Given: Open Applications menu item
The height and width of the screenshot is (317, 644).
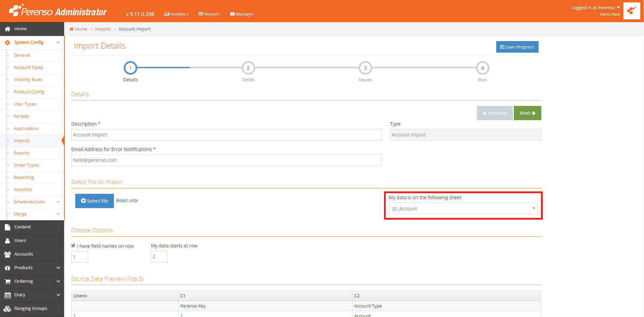Looking at the screenshot, I should click(x=26, y=129).
